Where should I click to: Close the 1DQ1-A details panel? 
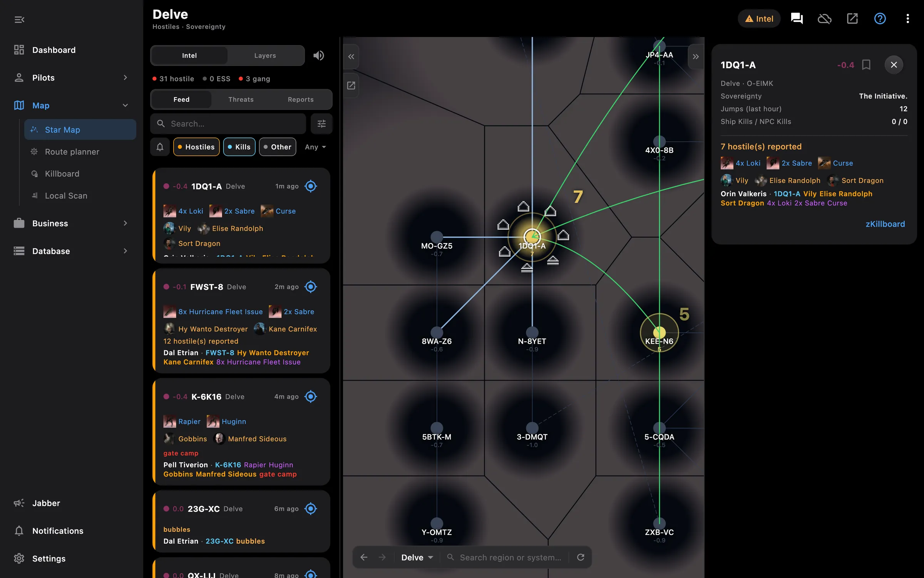click(x=894, y=65)
